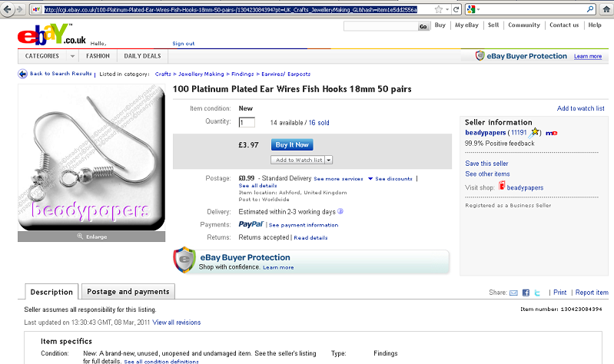This screenshot has height=364, width=614.
Task: Bookmark this page with the star icon
Action: (x=438, y=9)
